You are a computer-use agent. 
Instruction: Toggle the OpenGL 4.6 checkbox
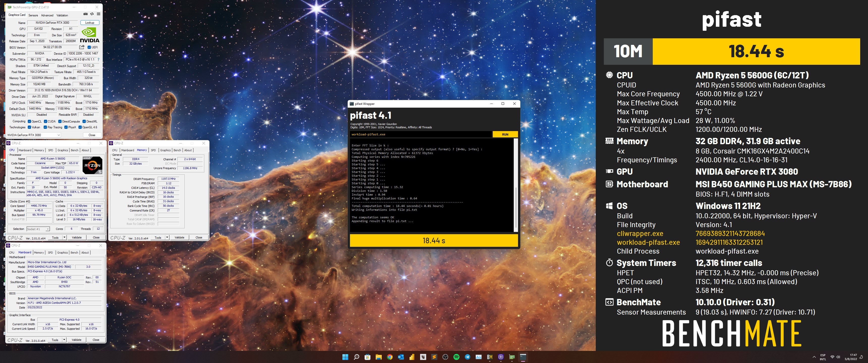pyautogui.click(x=80, y=127)
